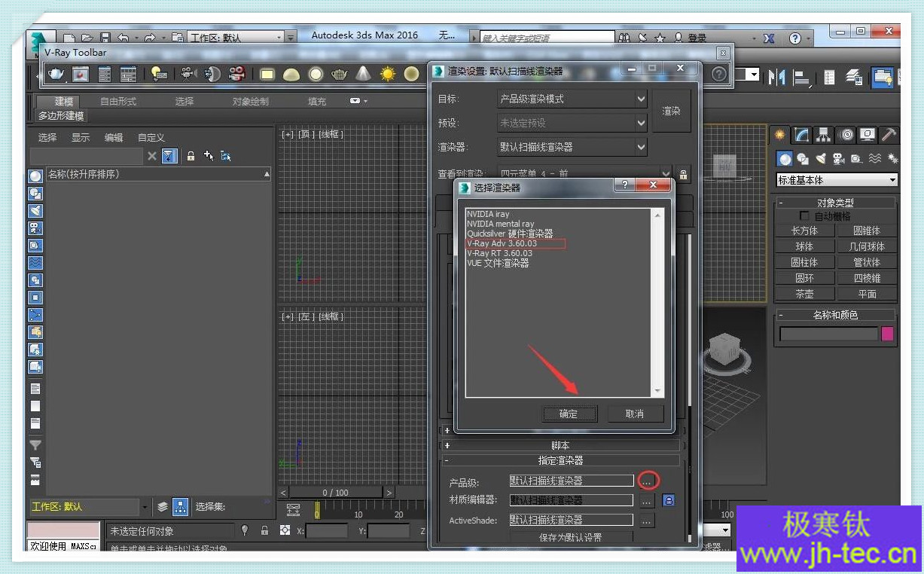924x574 pixels.
Task: Open the 显示 menu in scene explorer
Action: (x=81, y=137)
